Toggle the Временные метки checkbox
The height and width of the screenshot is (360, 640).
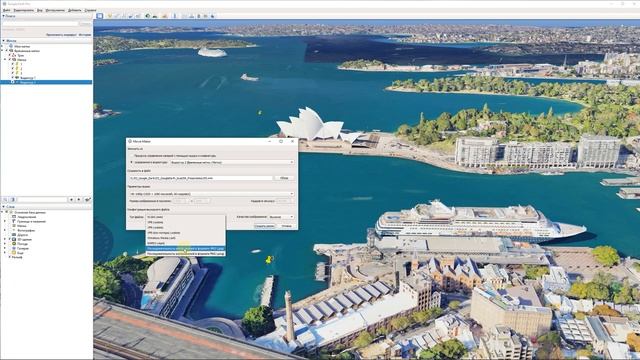[6, 51]
